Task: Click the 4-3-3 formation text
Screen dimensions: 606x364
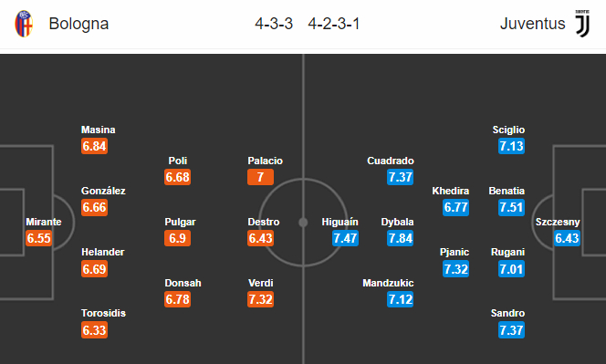Action: [x=274, y=24]
